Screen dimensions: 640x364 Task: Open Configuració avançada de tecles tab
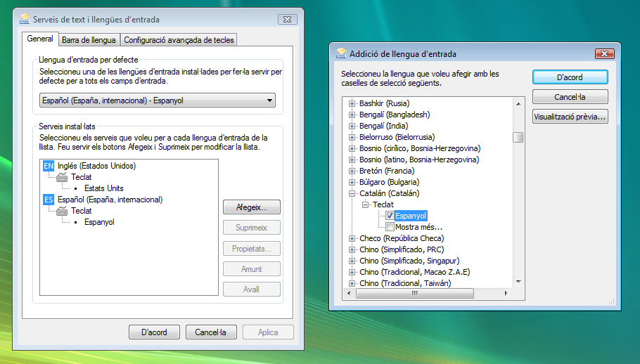click(179, 40)
